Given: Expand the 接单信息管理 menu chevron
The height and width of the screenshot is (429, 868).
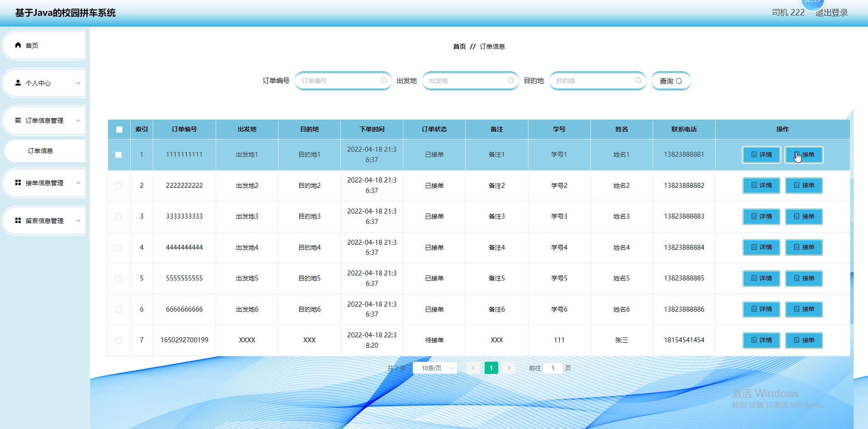Looking at the screenshot, I should click(x=78, y=183).
